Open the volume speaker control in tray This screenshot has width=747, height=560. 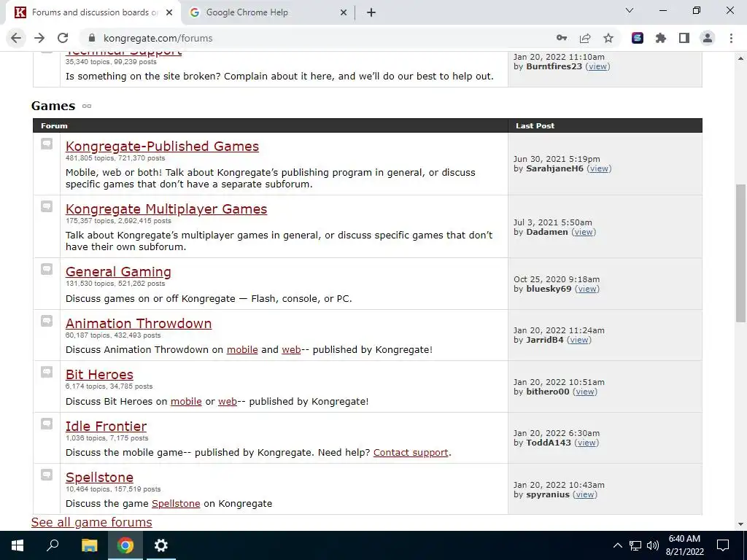pyautogui.click(x=653, y=545)
